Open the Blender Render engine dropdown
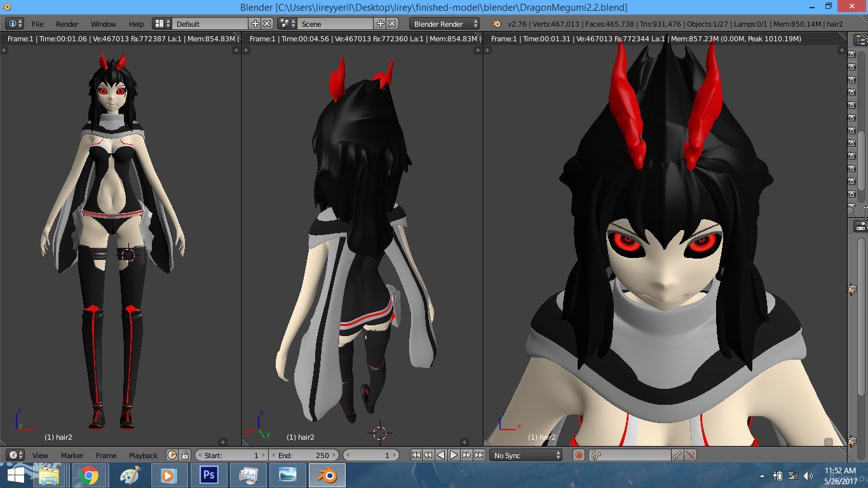The height and width of the screenshot is (488, 868). coord(445,24)
